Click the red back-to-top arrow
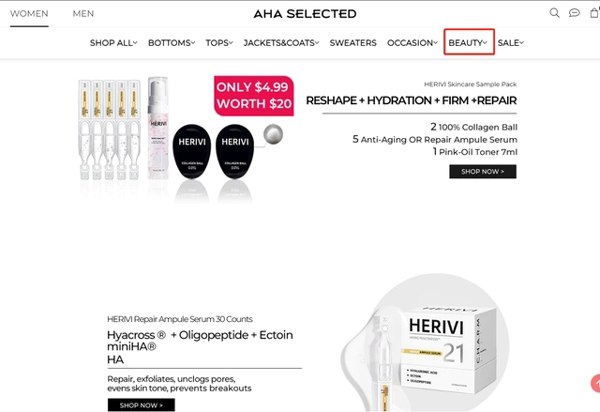Viewport: 600px width, 412px height. 596,383
